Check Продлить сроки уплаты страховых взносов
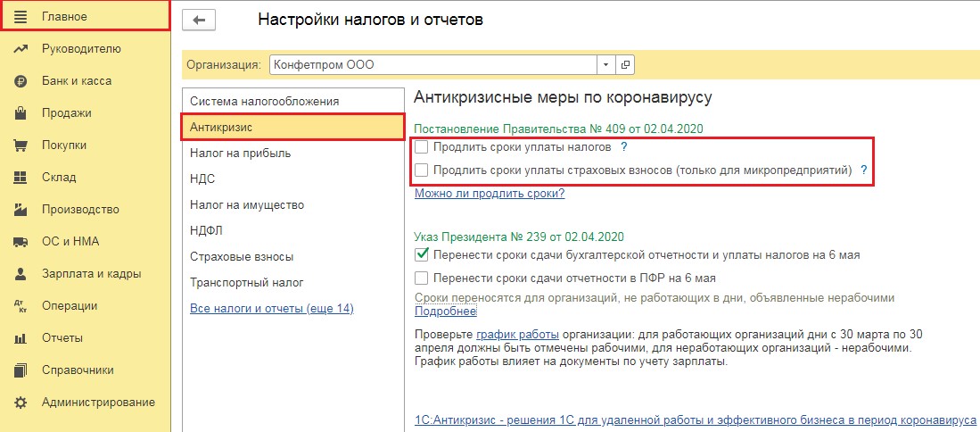The image size is (980, 432). [x=422, y=170]
